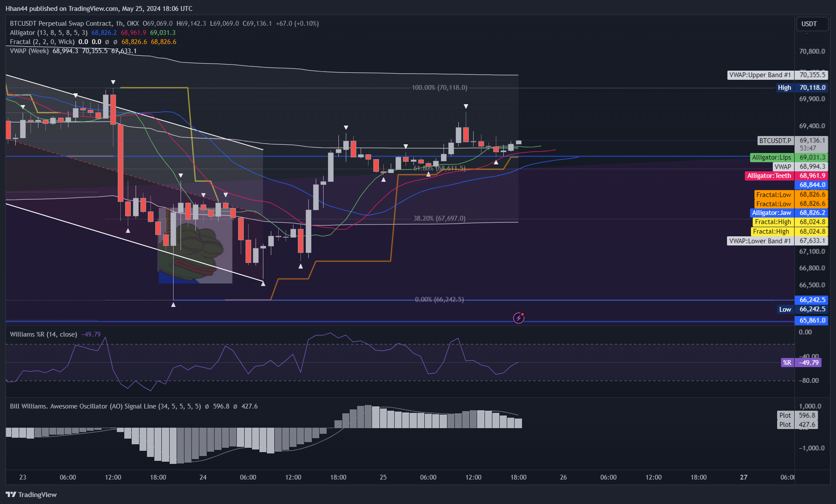Image resolution: width=836 pixels, height=504 pixels.
Task: Click the Hhan44 published on TradingView.com header
Action: coord(99,9)
